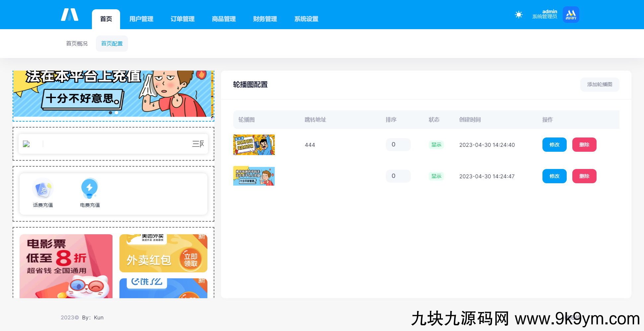Click the admin avatar icon
This screenshot has height=331, width=644.
571,15
